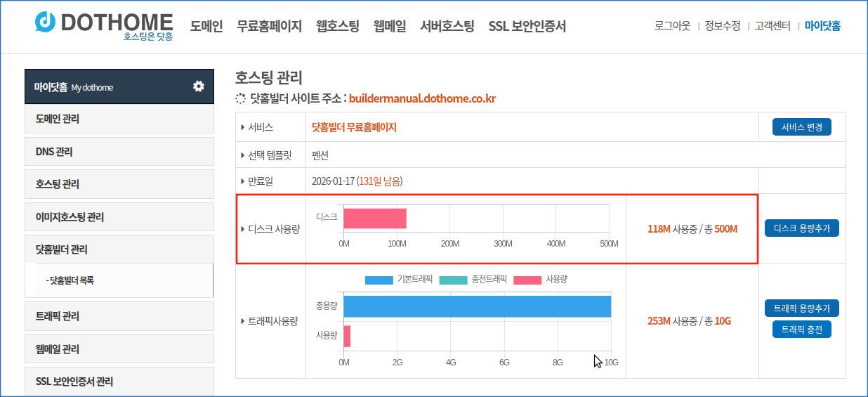Screen dimensions: 868x397
Task: Open the 도메인 menu
Action: (x=206, y=26)
